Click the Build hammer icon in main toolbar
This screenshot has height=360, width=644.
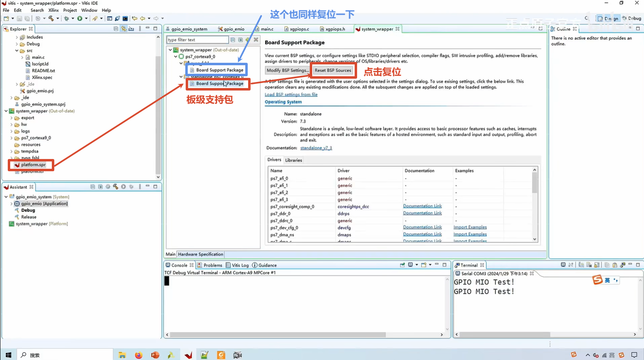51,18
